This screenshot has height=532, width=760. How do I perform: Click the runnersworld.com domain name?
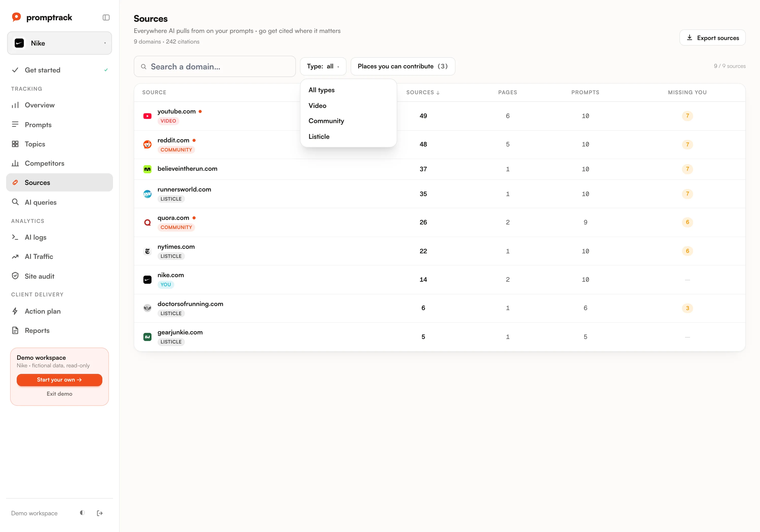pyautogui.click(x=184, y=189)
